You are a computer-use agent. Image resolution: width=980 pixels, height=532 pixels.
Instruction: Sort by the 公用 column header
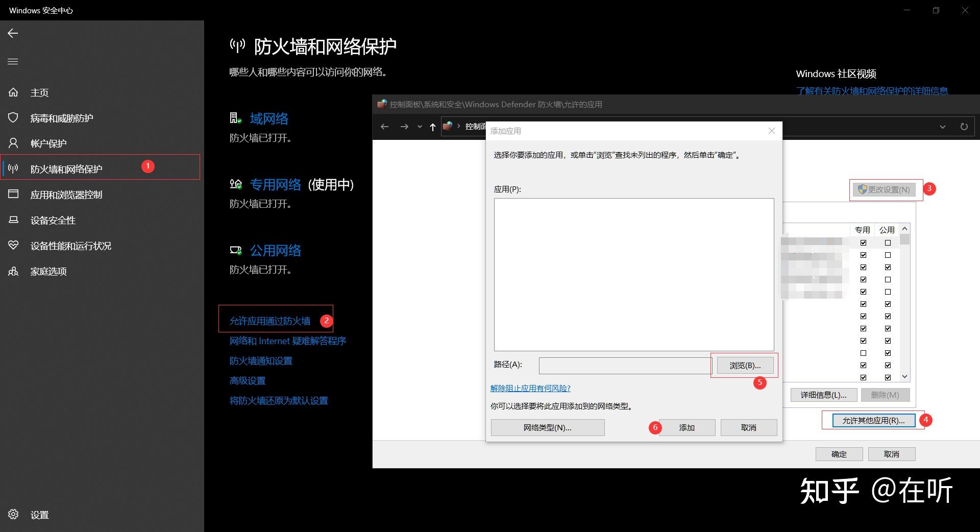click(x=887, y=230)
